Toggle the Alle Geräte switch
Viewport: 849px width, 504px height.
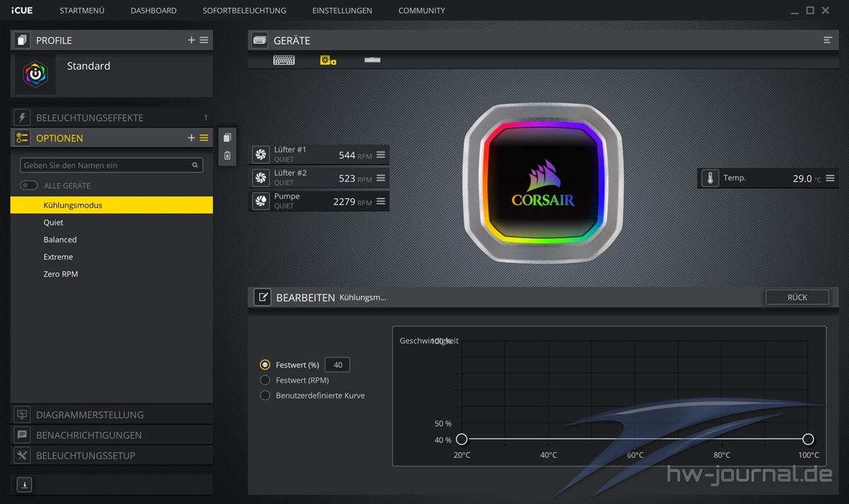click(x=29, y=185)
